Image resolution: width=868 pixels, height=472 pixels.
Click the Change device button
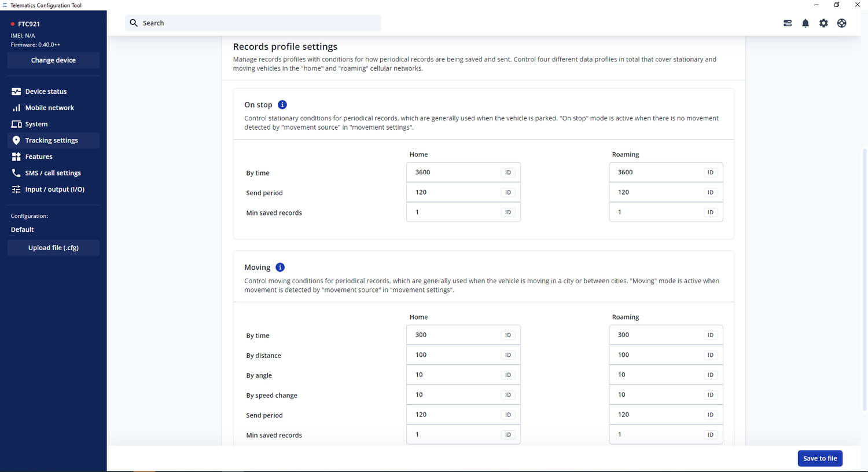pos(53,60)
